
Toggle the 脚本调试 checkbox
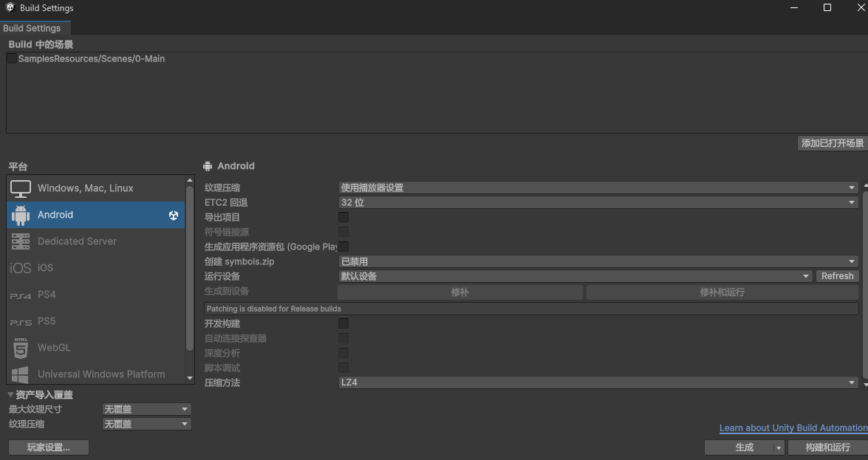click(344, 368)
